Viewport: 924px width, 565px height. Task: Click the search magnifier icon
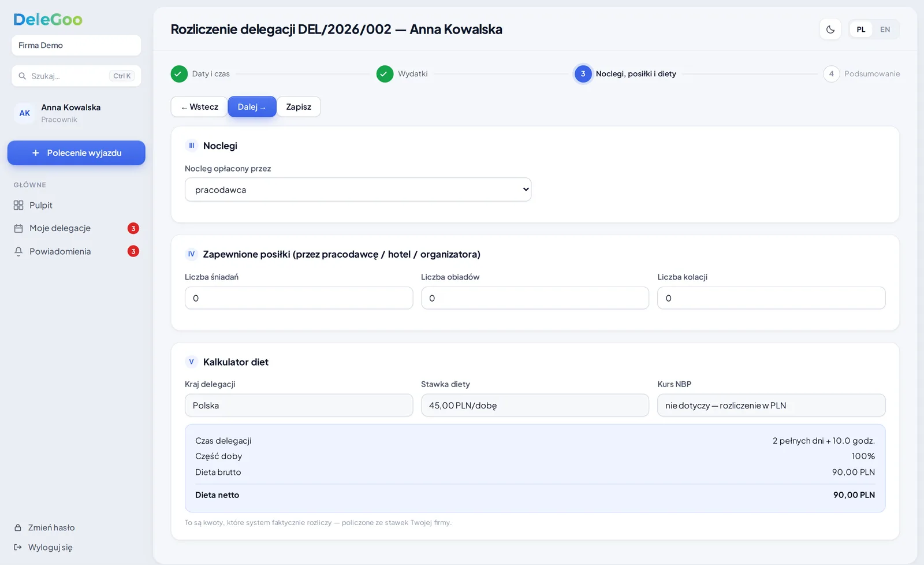click(23, 76)
